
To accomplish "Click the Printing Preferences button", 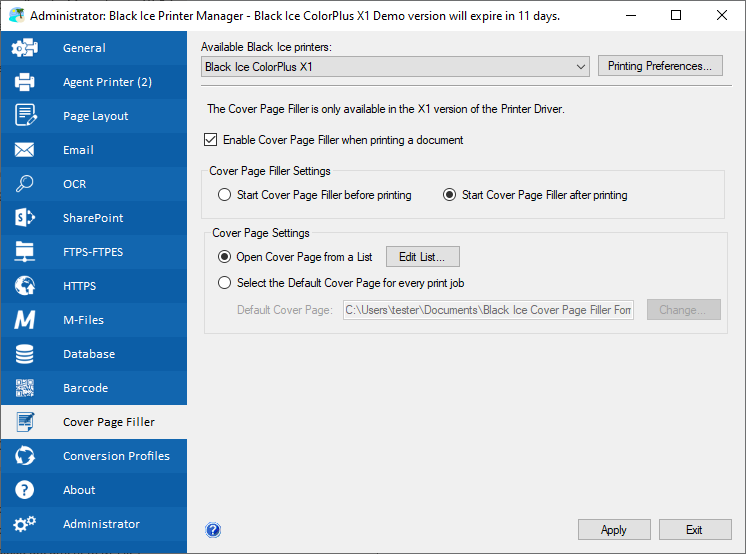I will [x=660, y=66].
